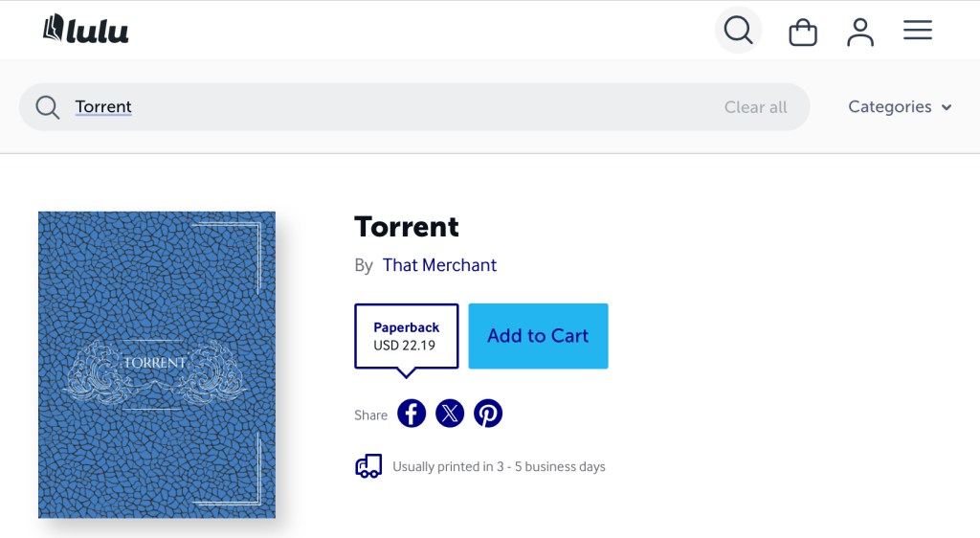The width and height of the screenshot is (980, 538).
Task: Open the Torrent book cover image
Action: coord(157,365)
